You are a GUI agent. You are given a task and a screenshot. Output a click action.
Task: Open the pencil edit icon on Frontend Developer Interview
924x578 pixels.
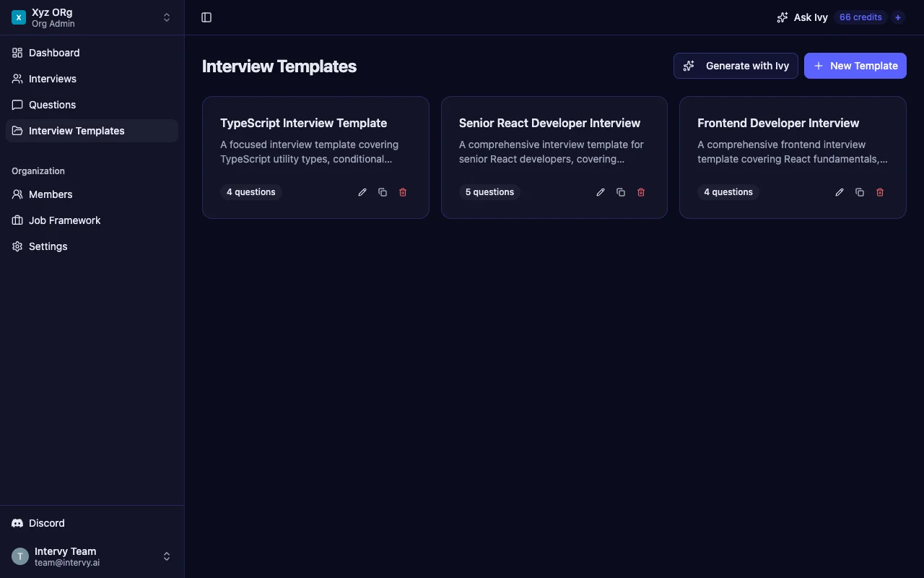coord(840,192)
